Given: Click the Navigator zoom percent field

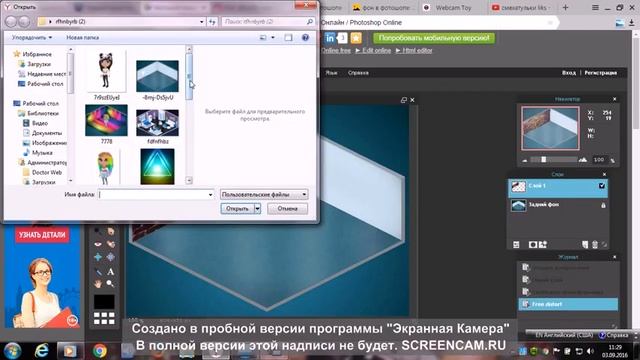Looking at the screenshot, I should (599, 160).
